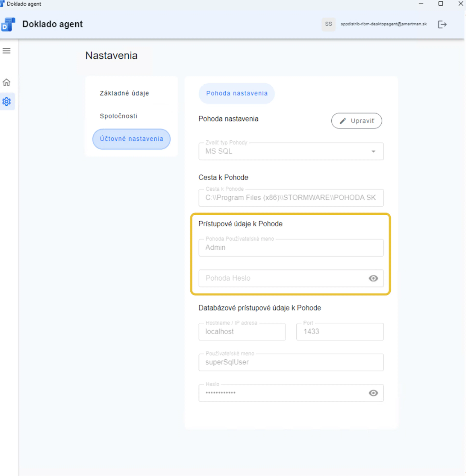This screenshot has width=466, height=476.
Task: Click the Upraviť edit button
Action: tap(357, 121)
